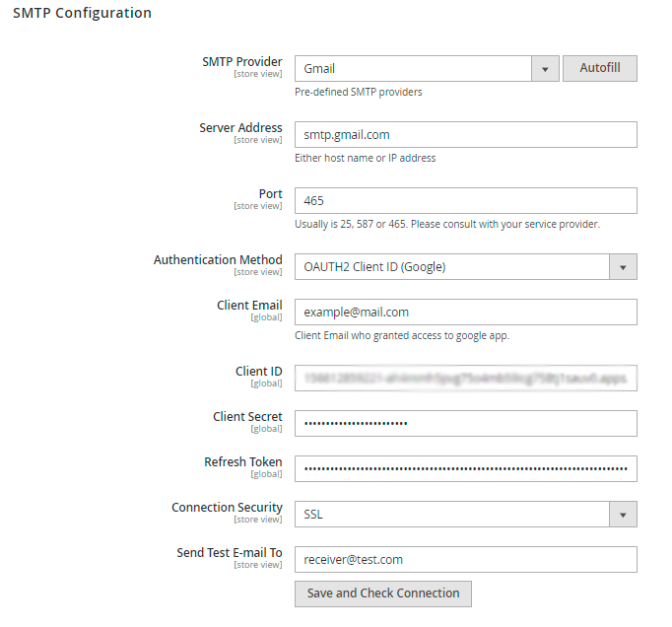672x627 pixels.
Task: Focus the Server Address input field
Action: pos(465,135)
